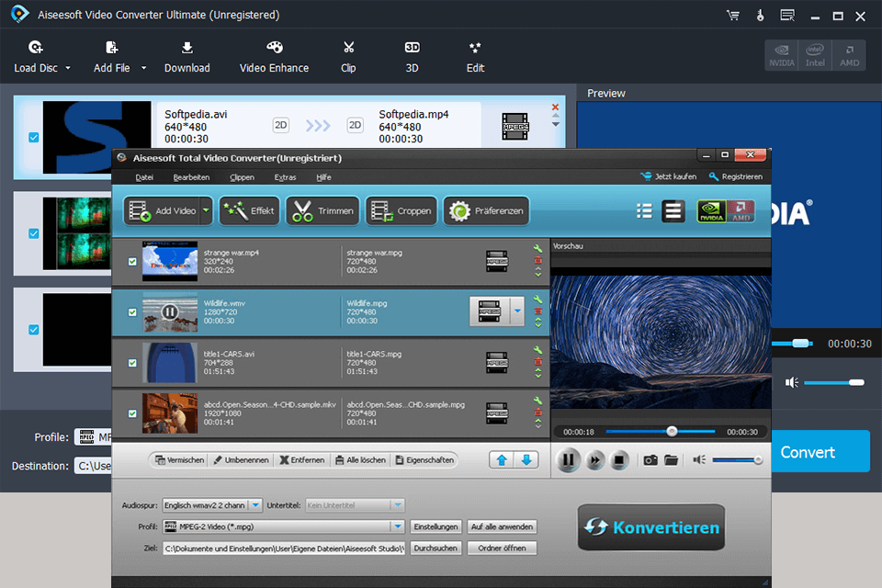Uncheck the strange war.mp4 entry
The image size is (882, 588).
[131, 261]
